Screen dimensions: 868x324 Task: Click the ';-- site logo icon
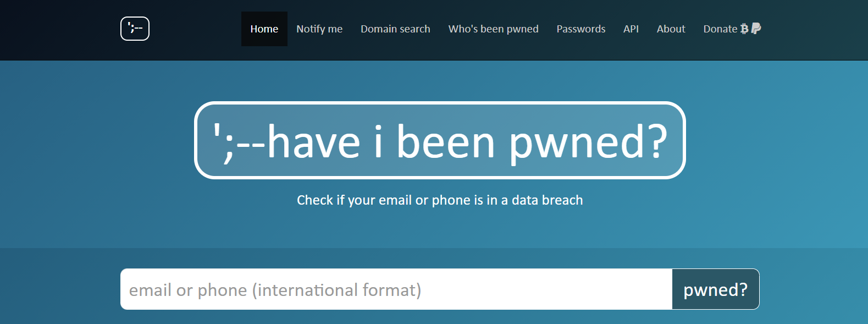click(x=135, y=29)
